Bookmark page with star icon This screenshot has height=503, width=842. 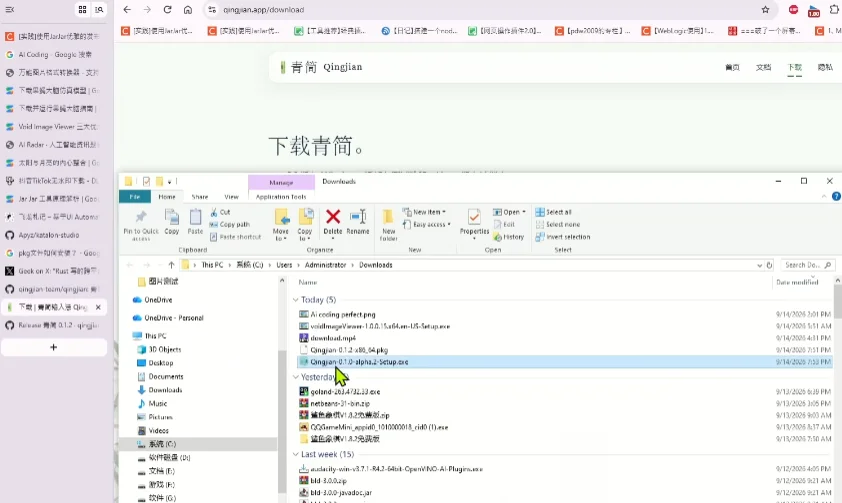tap(765, 10)
